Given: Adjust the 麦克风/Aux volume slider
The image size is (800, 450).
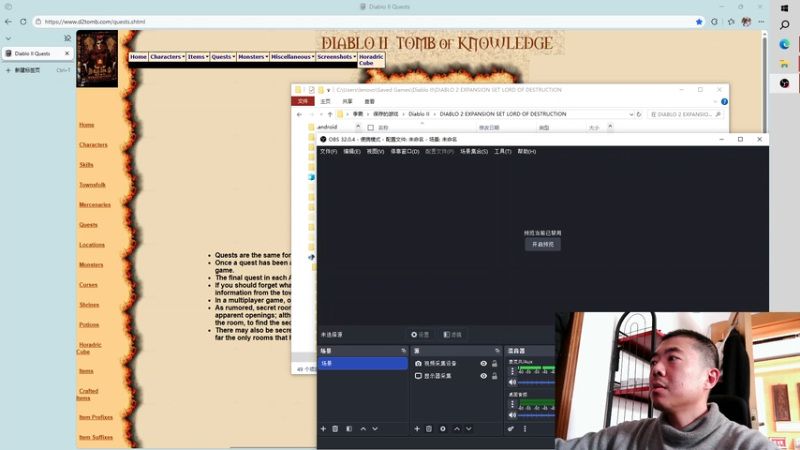Looking at the screenshot, I should (536, 382).
